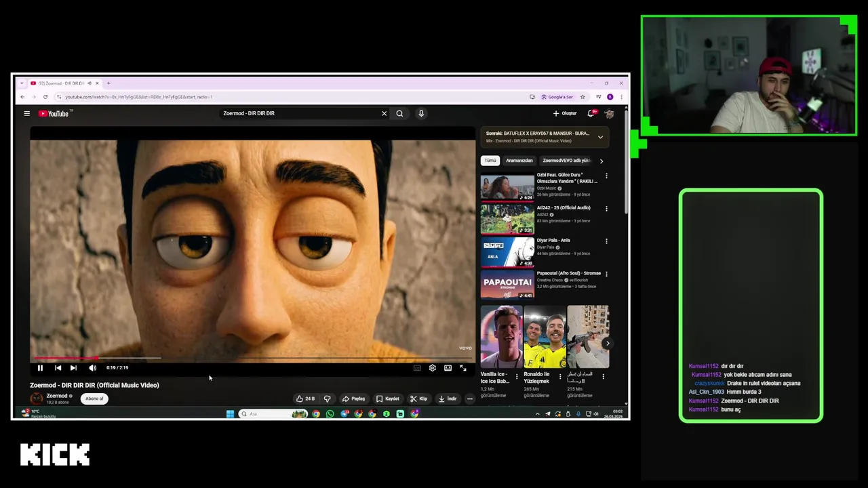
Task: Open the Zoermod channel avatar
Action: (37, 399)
